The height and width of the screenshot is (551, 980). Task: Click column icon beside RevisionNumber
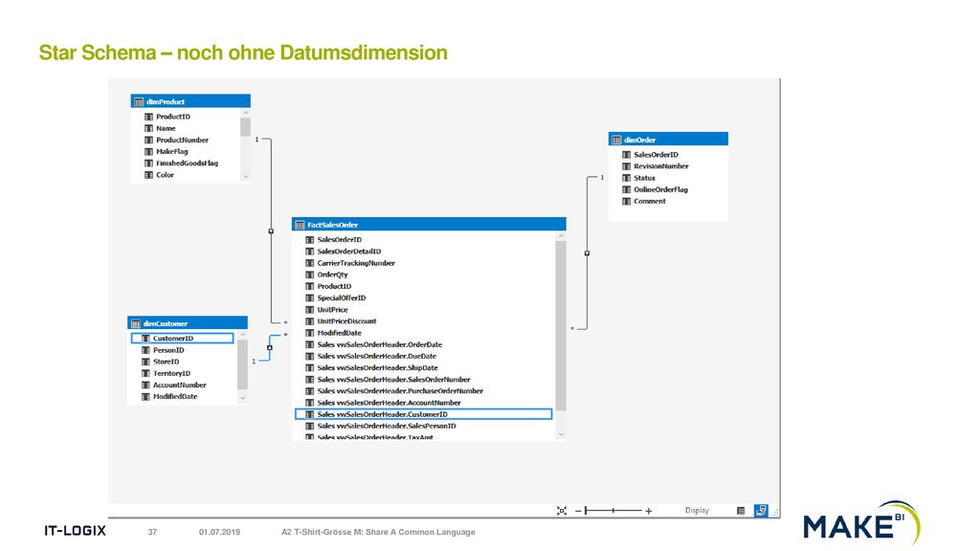[x=626, y=166]
